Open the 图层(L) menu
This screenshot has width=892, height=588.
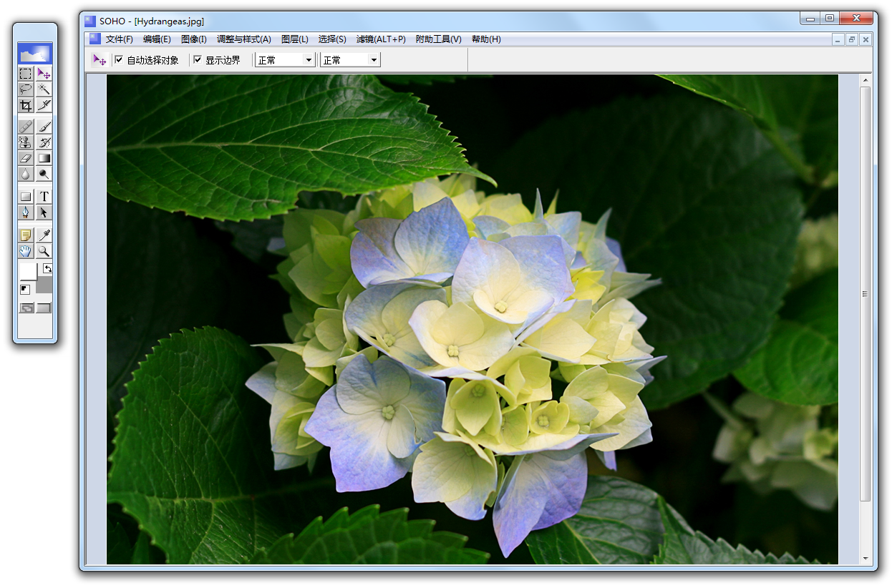(x=295, y=39)
